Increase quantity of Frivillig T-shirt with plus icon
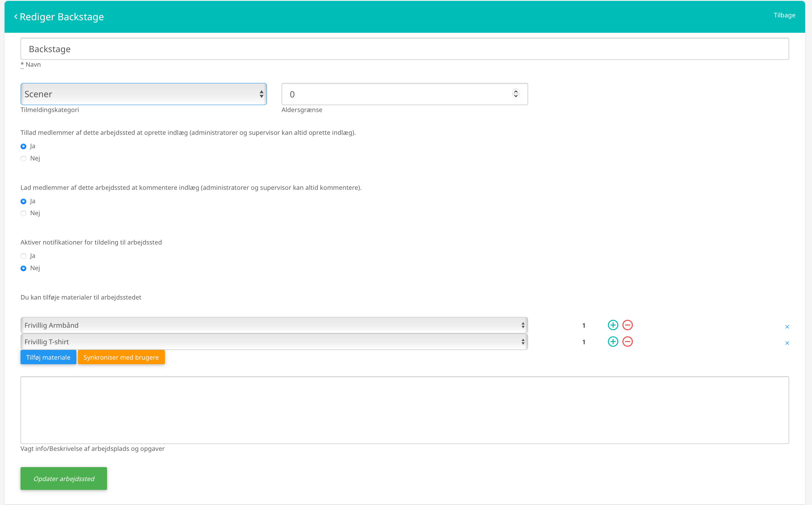The image size is (812, 505). 613,342
